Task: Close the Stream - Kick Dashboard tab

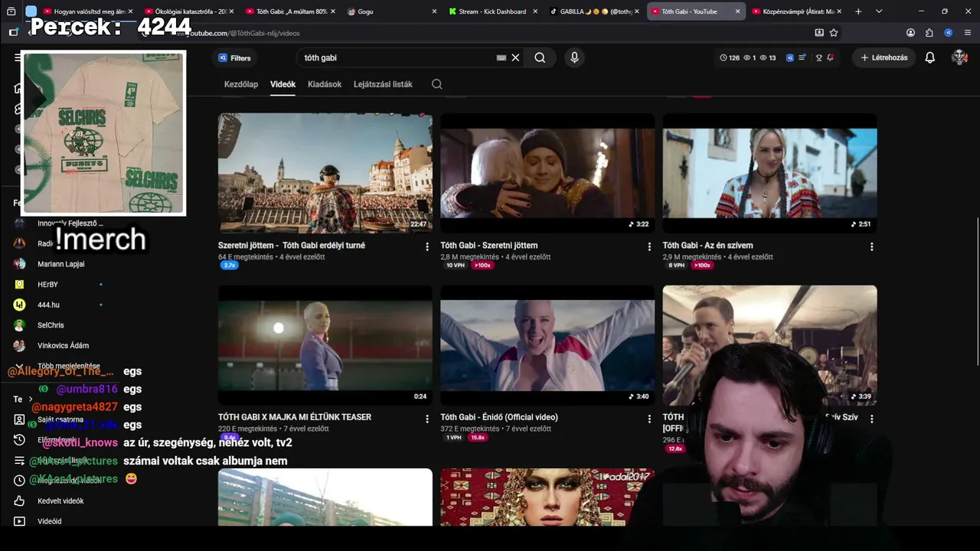Action: [534, 11]
